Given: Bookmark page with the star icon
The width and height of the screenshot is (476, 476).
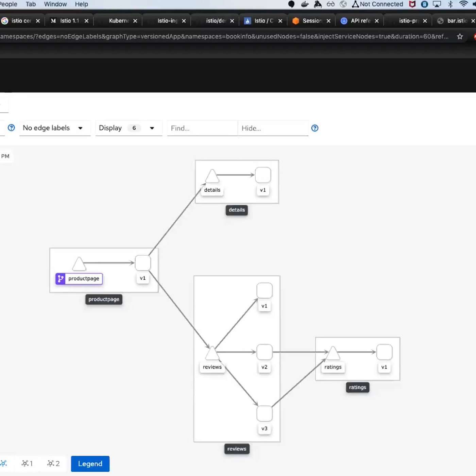Looking at the screenshot, I should [460, 36].
